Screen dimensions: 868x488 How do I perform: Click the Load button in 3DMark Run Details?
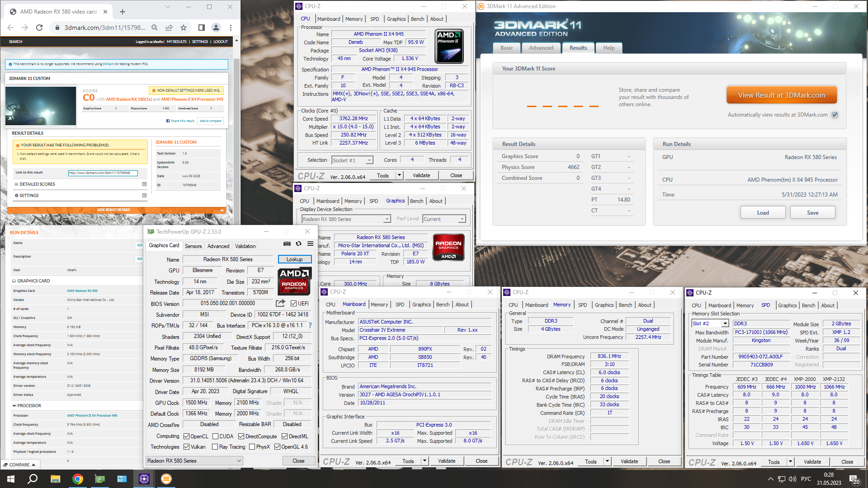tap(763, 213)
